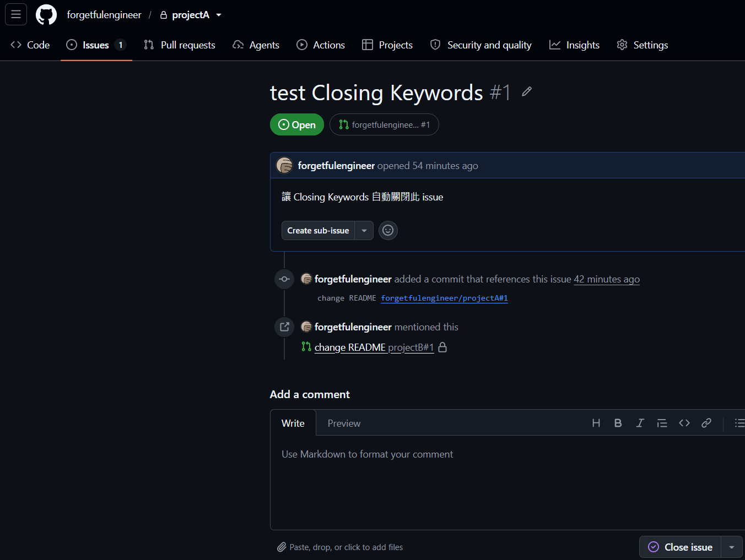
Task: Open the projectA repository link
Action: [191, 15]
